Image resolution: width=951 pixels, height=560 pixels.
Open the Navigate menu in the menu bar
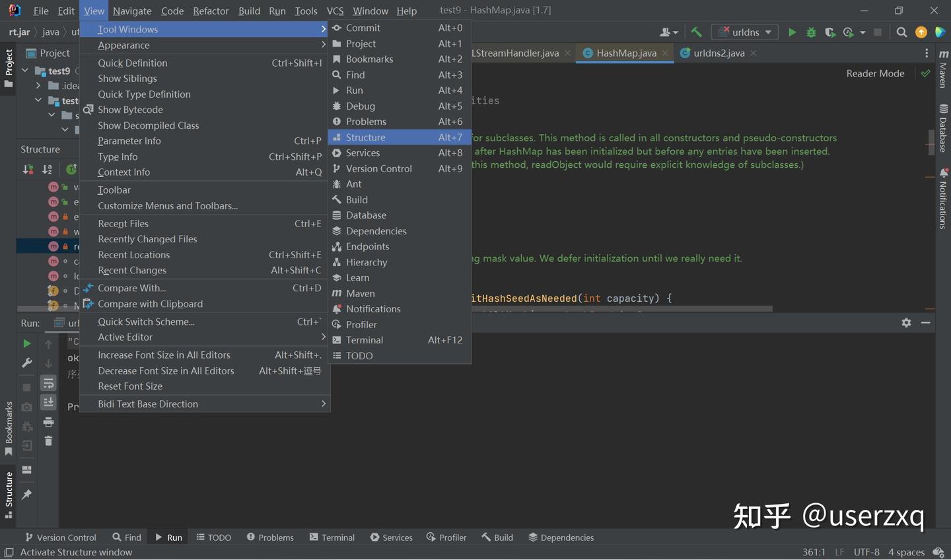click(x=132, y=11)
